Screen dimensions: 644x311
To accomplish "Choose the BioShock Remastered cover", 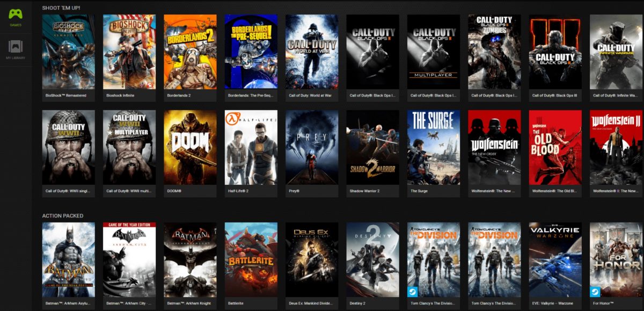I will (69, 52).
